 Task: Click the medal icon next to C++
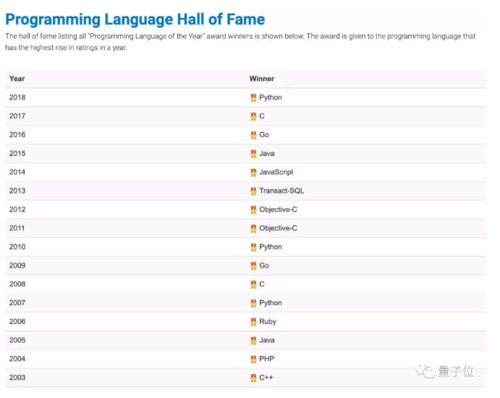click(x=253, y=378)
